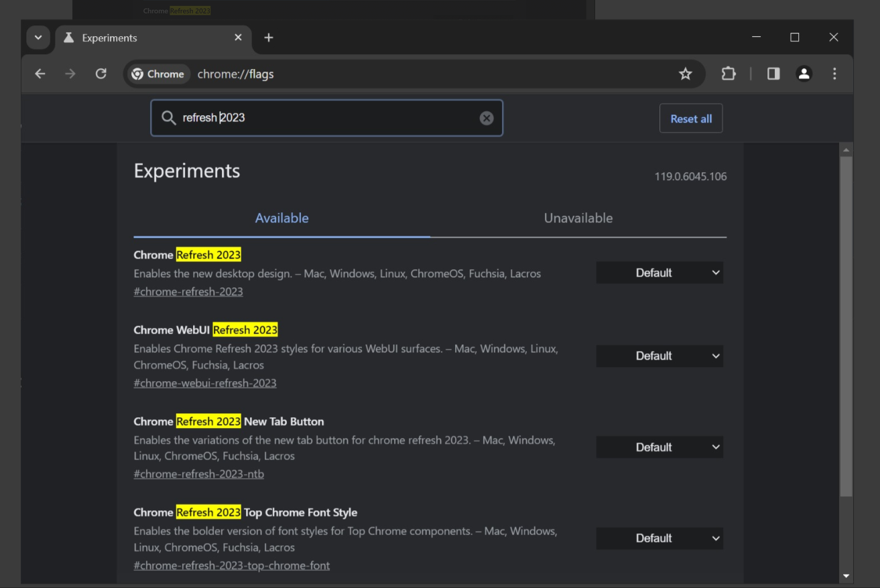Click 'Top Chrome Font Style' flag title
The image size is (880, 588).
point(245,512)
